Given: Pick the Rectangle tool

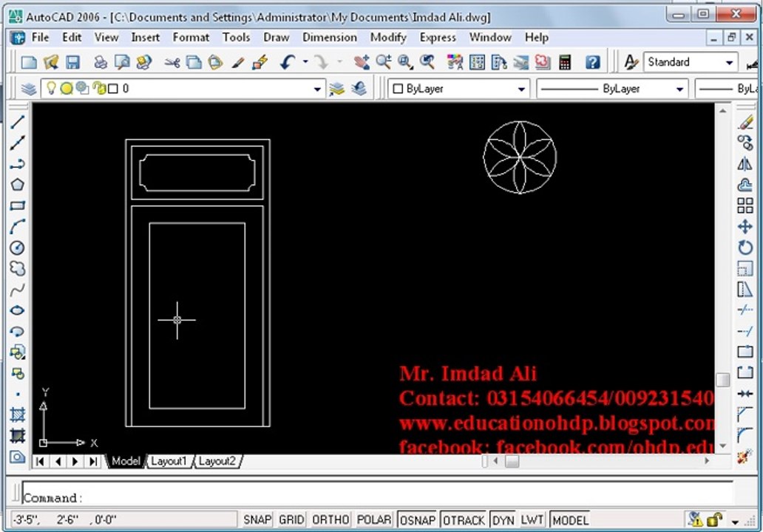Looking at the screenshot, I should click(18, 205).
